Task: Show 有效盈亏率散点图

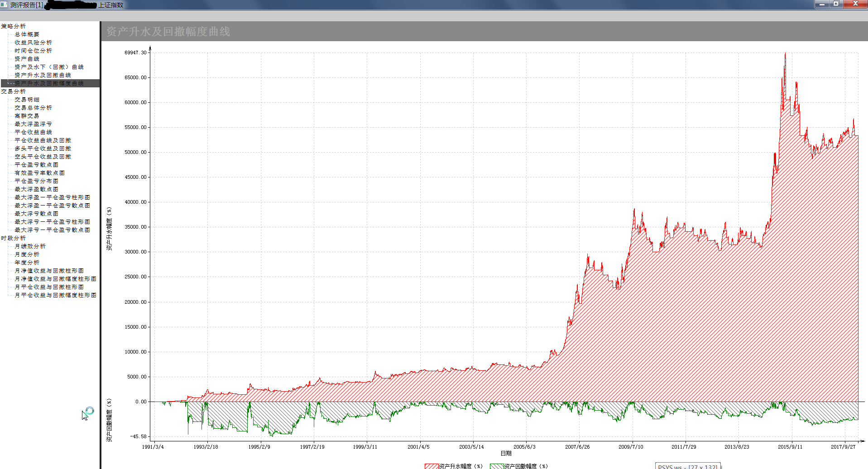Action: tap(39, 173)
